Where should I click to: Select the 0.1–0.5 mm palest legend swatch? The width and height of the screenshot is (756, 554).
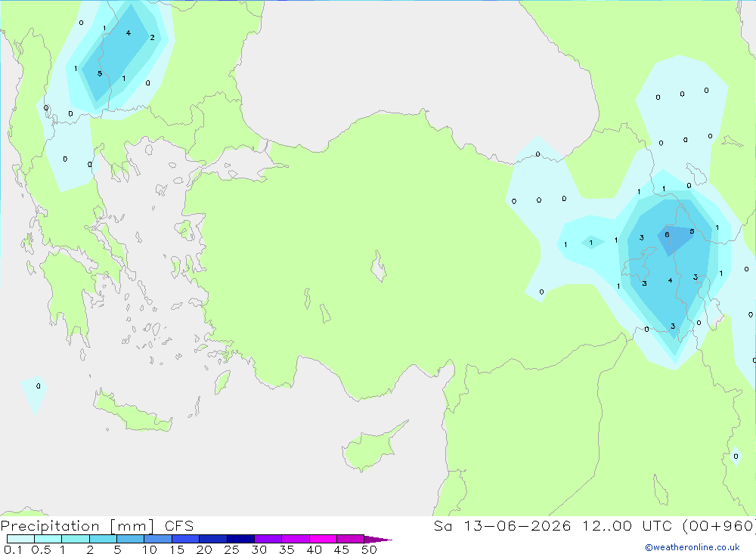tap(20, 539)
